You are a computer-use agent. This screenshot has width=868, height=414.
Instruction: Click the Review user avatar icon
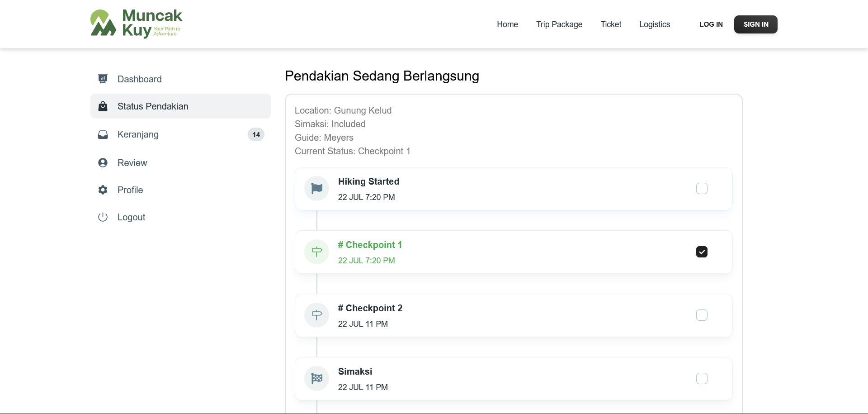point(103,163)
